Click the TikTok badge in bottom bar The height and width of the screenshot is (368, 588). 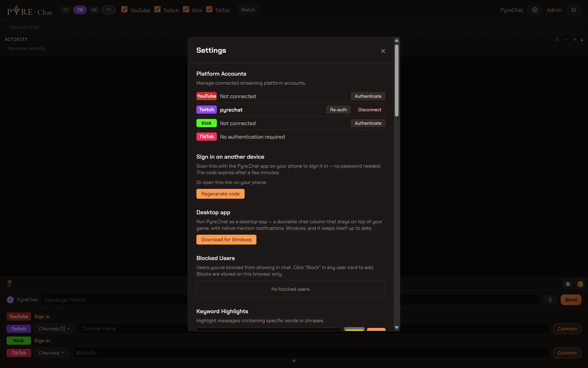(x=19, y=353)
